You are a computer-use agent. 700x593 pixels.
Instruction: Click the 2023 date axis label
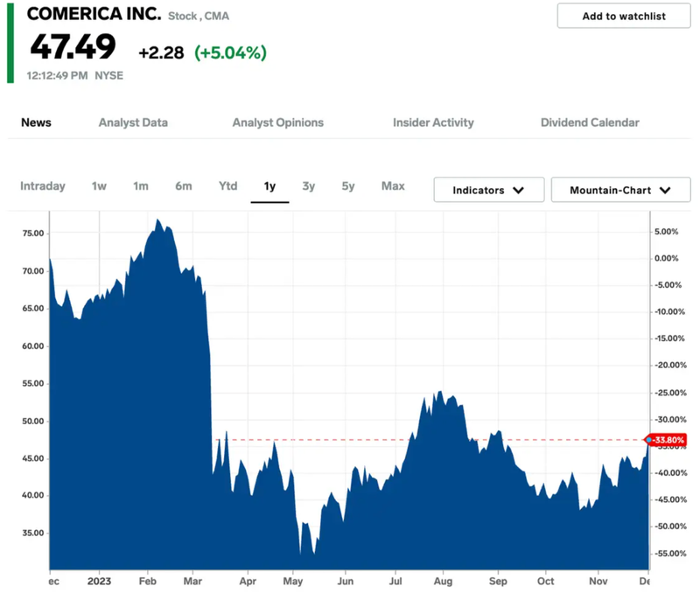click(x=99, y=581)
